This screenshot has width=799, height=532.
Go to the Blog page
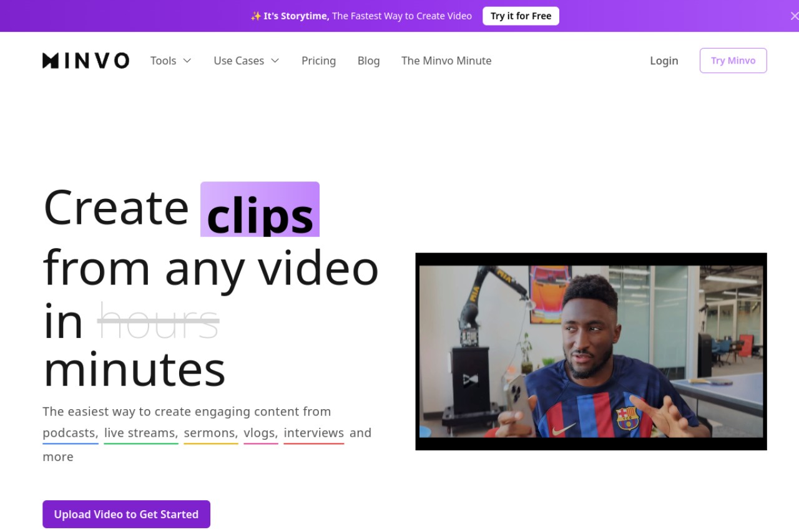368,60
